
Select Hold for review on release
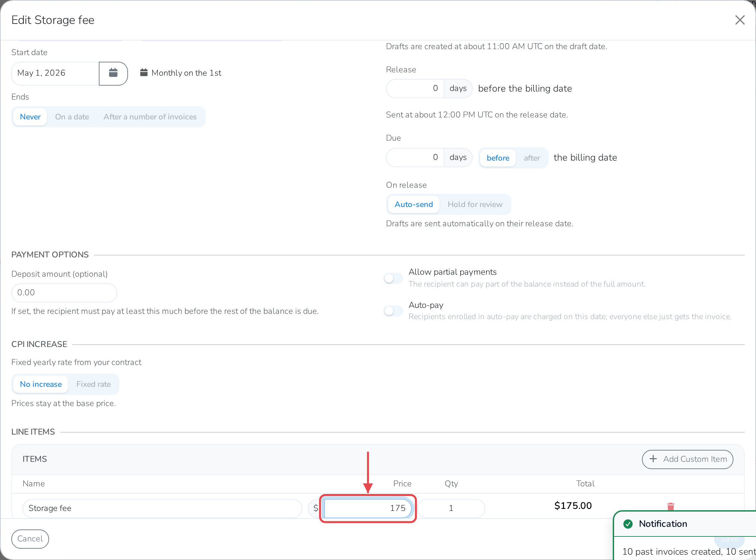pyautogui.click(x=475, y=204)
